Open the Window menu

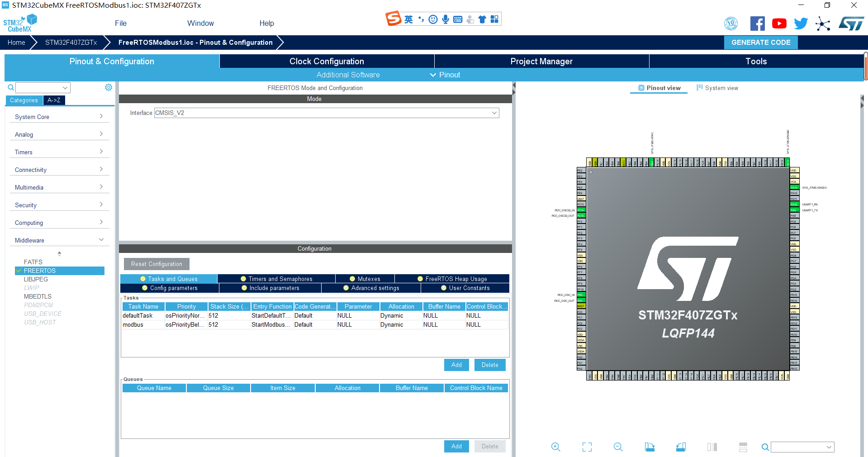click(x=200, y=23)
